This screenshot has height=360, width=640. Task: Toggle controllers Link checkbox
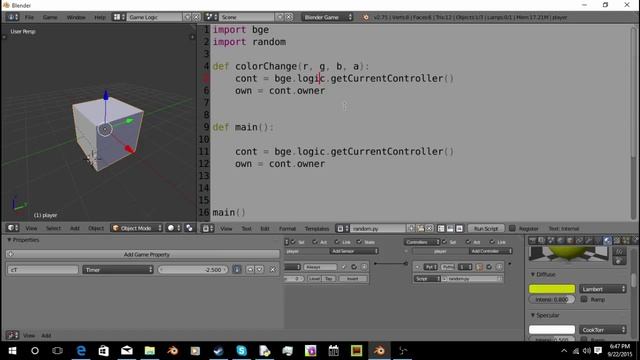click(x=492, y=242)
